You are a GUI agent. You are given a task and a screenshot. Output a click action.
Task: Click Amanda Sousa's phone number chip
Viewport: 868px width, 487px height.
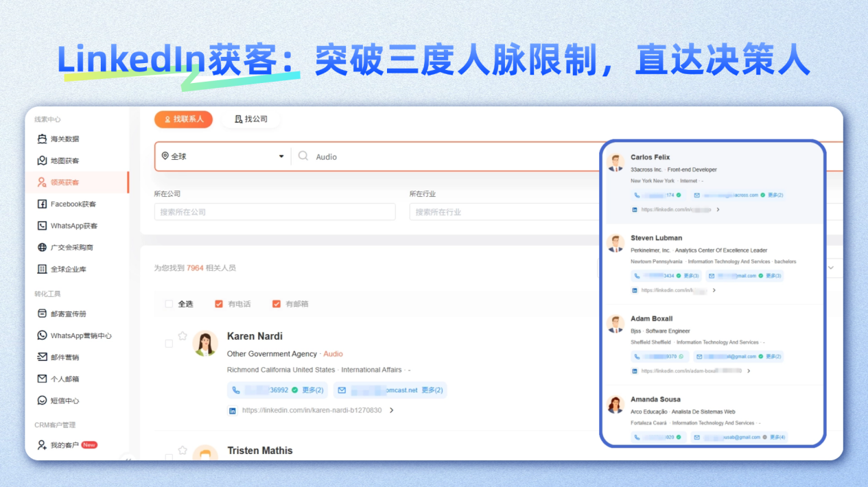point(658,437)
